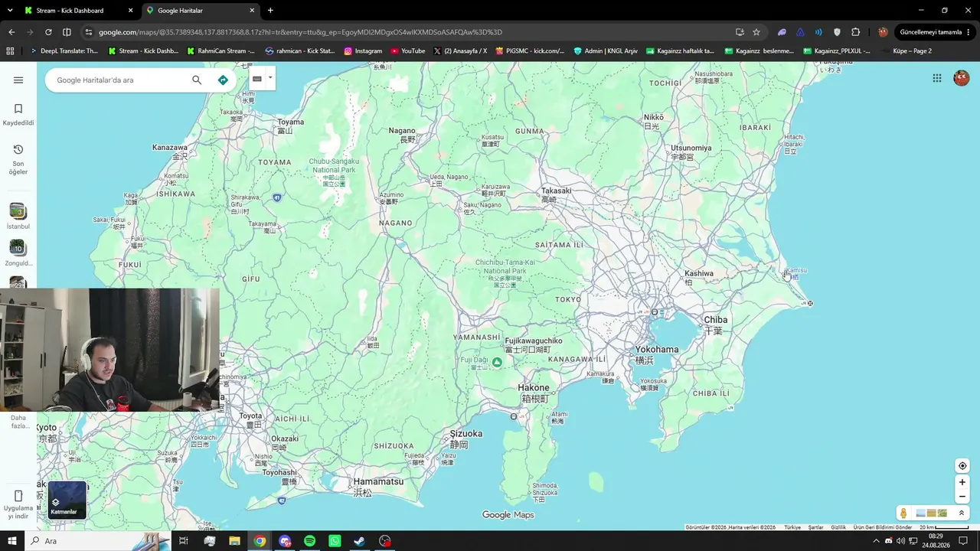Open the Admin | KNGL Arşiv bookmark
This screenshot has width=980, height=551.
pos(606,51)
